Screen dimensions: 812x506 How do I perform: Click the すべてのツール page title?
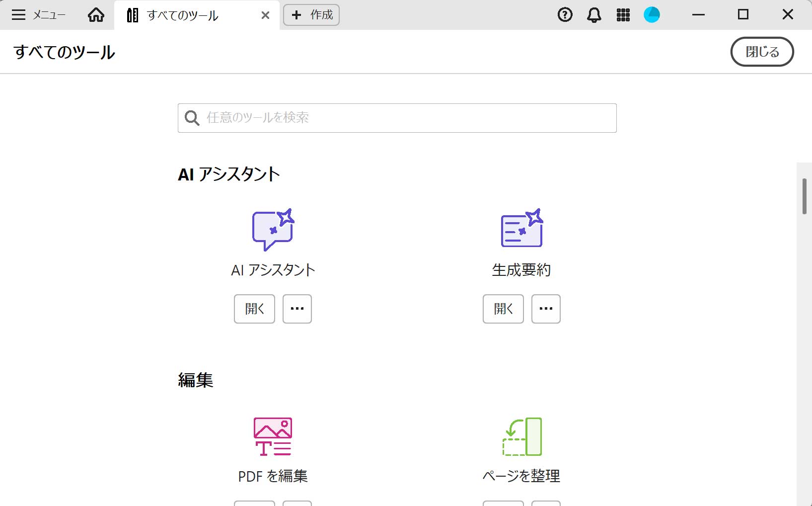coord(65,52)
